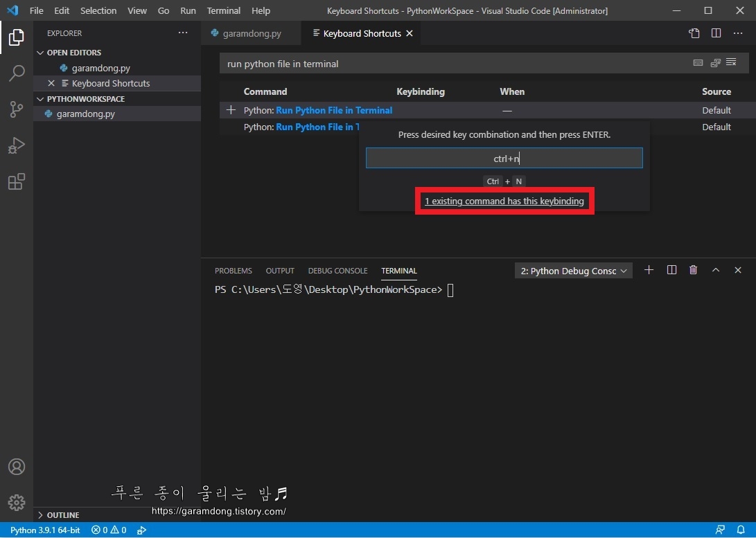Open keyboard shortcuts JSON file icon

pos(694,33)
